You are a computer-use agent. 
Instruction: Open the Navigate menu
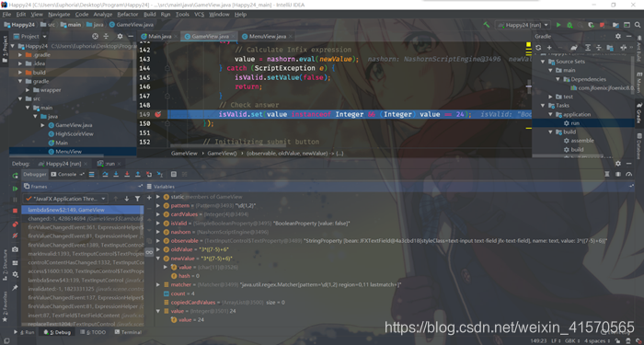click(59, 15)
